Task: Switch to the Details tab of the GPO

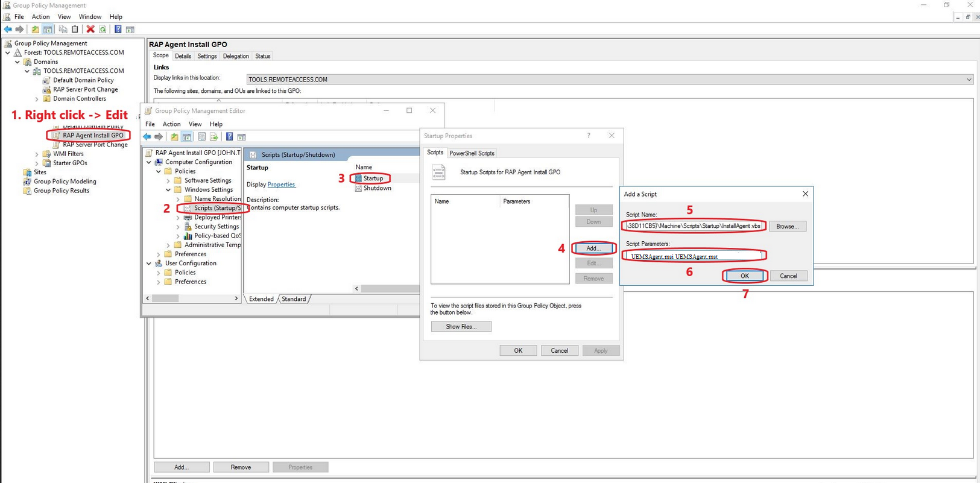Action: click(x=183, y=56)
